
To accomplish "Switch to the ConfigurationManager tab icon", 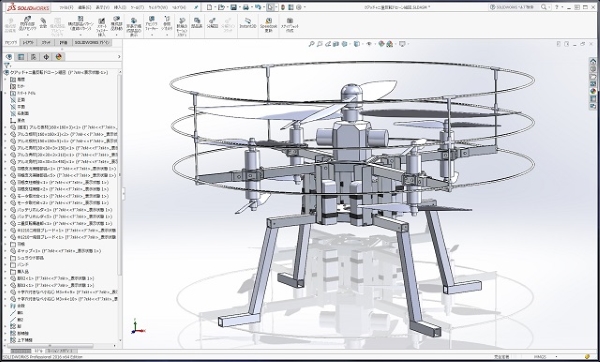I will (x=34, y=57).
